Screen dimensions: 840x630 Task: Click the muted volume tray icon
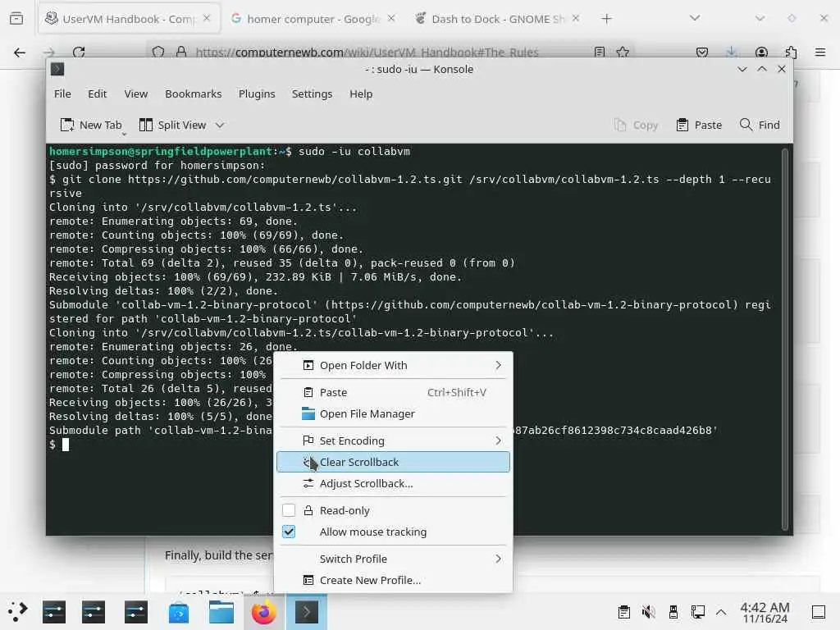click(648, 612)
